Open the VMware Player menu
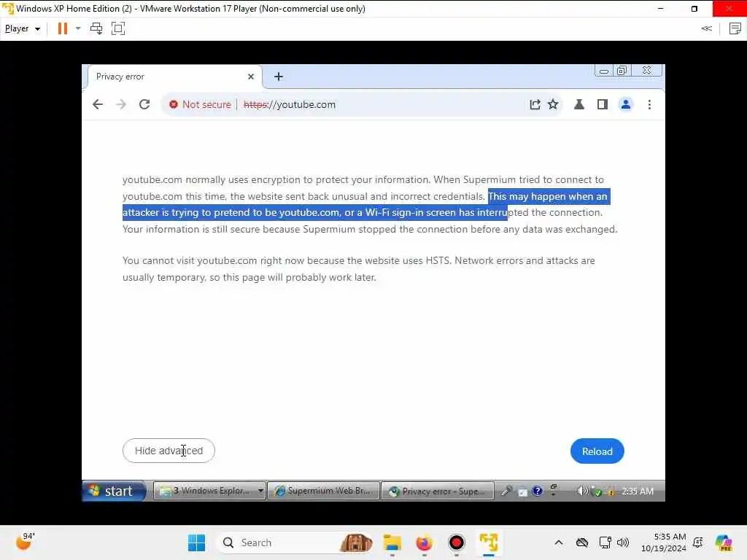The height and width of the screenshot is (560, 747). [x=22, y=28]
